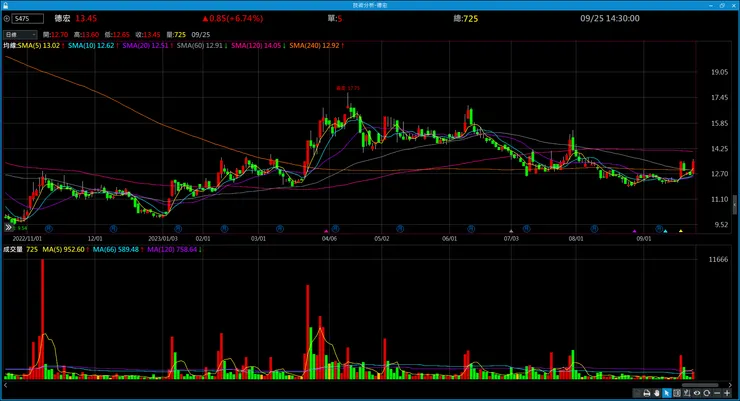
Task: Click the 19.05 price axis label
Action: (x=720, y=72)
